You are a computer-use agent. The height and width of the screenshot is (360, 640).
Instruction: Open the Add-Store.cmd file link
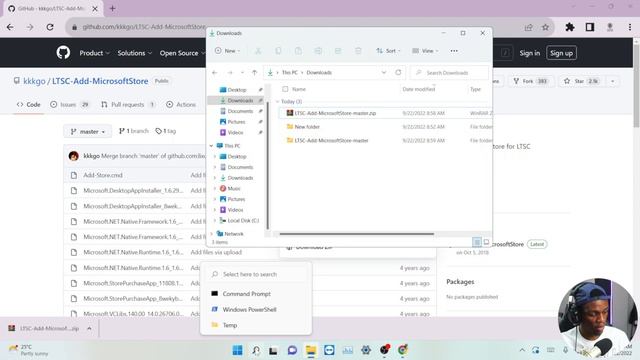[x=103, y=175]
